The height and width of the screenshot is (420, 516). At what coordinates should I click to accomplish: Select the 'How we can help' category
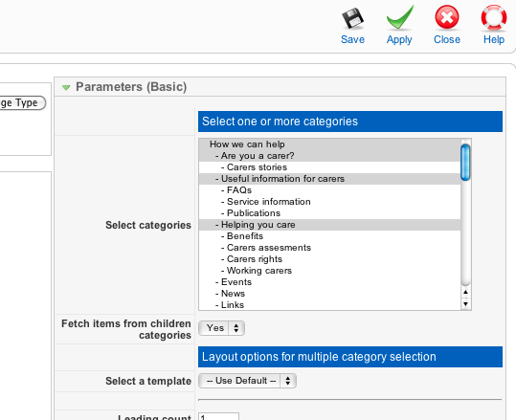(x=329, y=144)
